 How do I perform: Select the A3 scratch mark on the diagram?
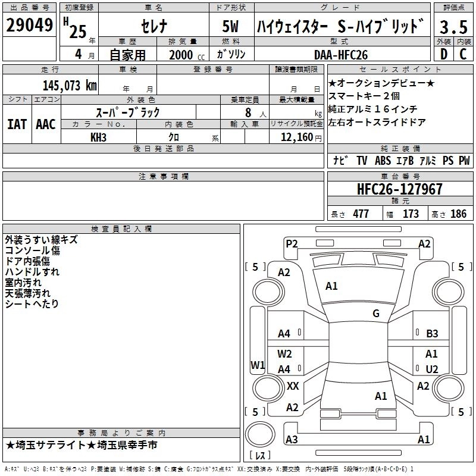click(292, 440)
